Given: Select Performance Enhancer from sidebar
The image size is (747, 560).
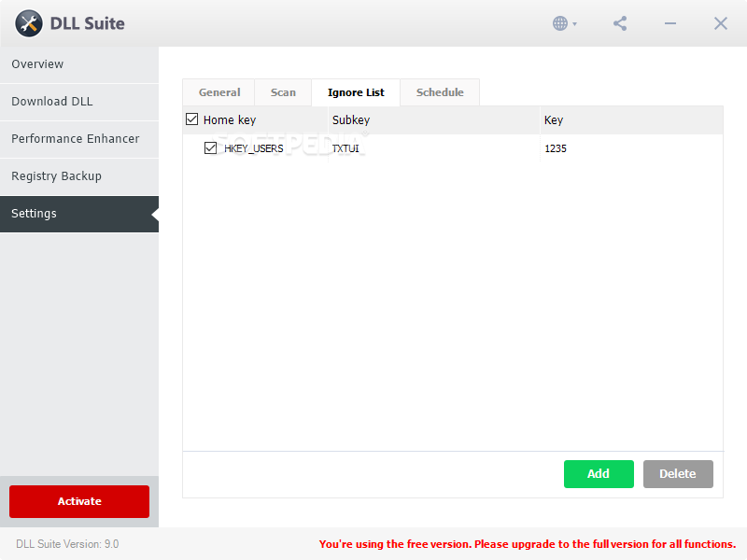Looking at the screenshot, I should pyautogui.click(x=79, y=138).
